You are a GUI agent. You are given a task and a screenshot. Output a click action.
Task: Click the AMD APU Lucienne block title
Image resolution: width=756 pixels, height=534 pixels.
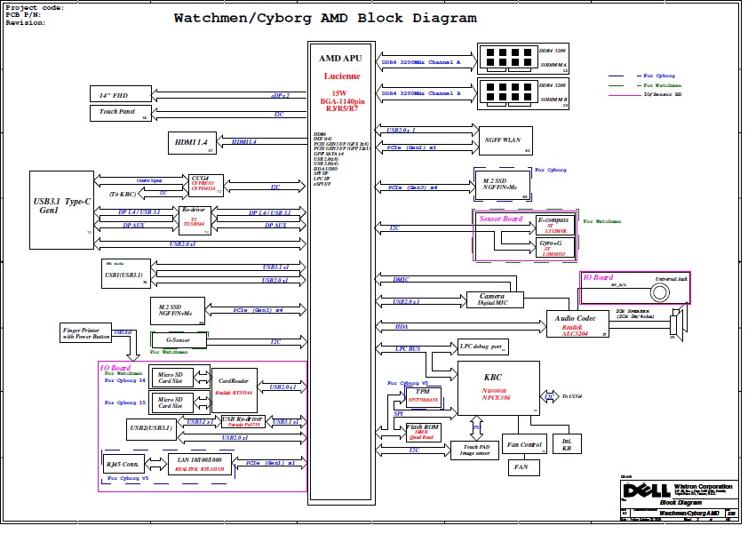pyautogui.click(x=341, y=67)
